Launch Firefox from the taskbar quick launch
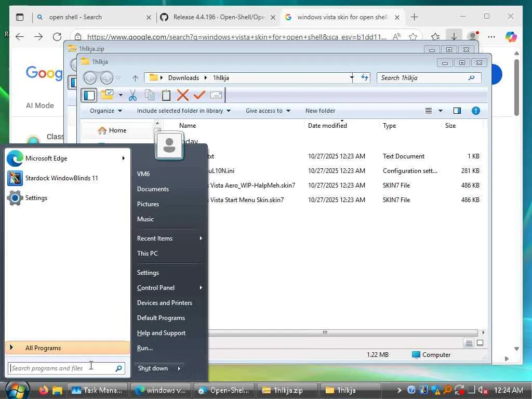Image resolution: width=532 pixels, height=399 pixels. (x=44, y=390)
